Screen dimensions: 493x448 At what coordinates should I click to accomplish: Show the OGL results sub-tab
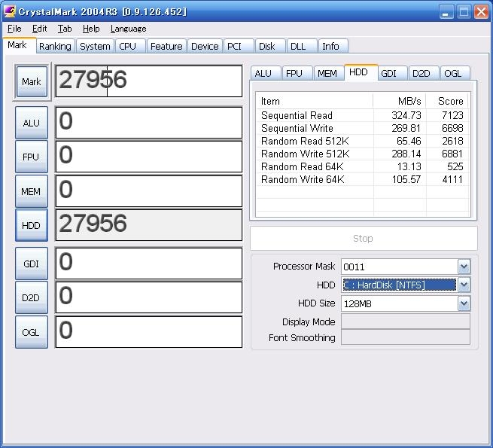(455, 73)
